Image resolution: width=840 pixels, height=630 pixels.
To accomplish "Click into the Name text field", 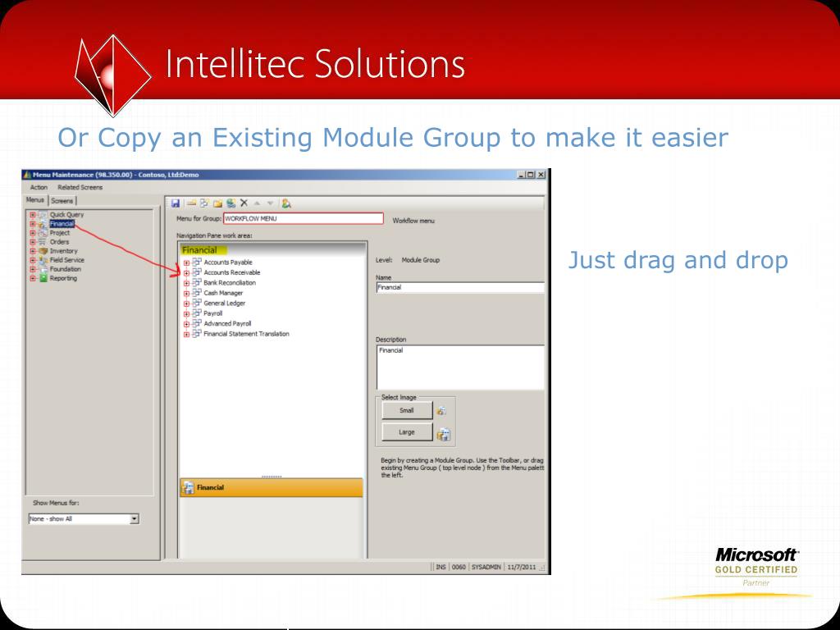I will 460,288.
